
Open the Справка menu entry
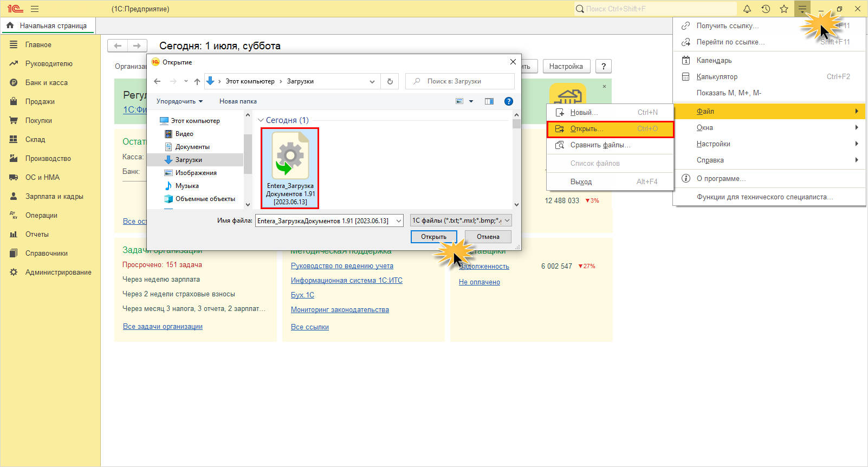769,160
